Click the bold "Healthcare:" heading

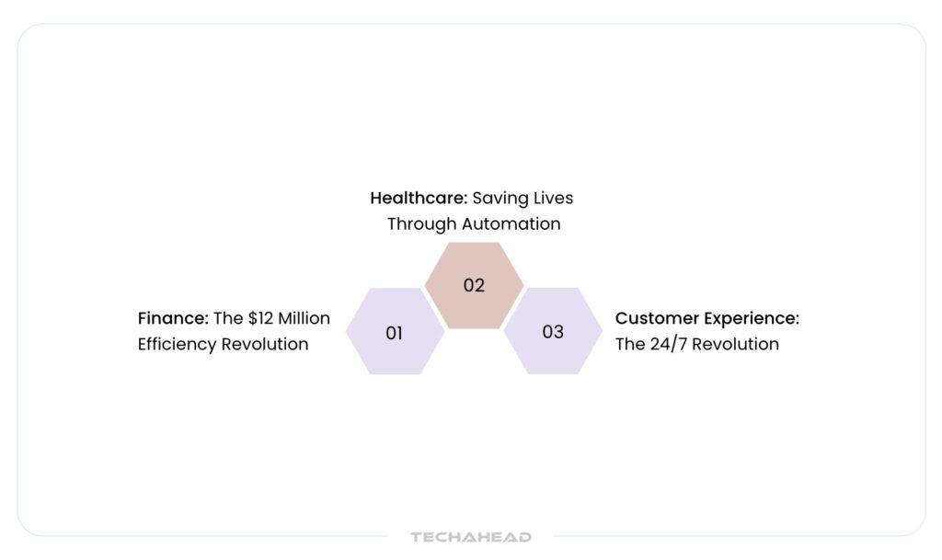pos(419,198)
